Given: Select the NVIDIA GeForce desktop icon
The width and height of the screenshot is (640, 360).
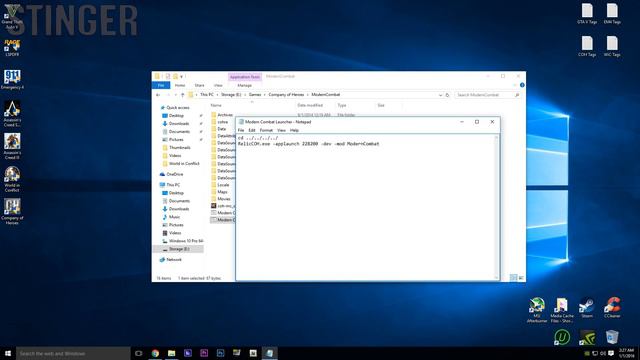Looking at the screenshot, I should pyautogui.click(x=587, y=338).
